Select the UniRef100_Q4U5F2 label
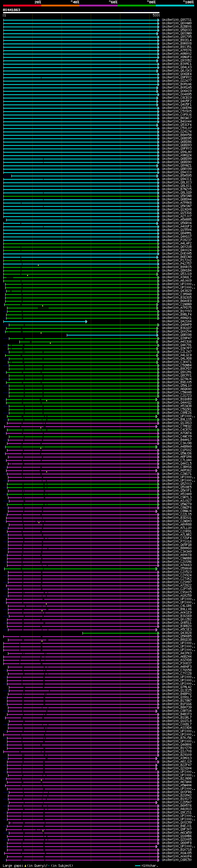 [177, 101]
